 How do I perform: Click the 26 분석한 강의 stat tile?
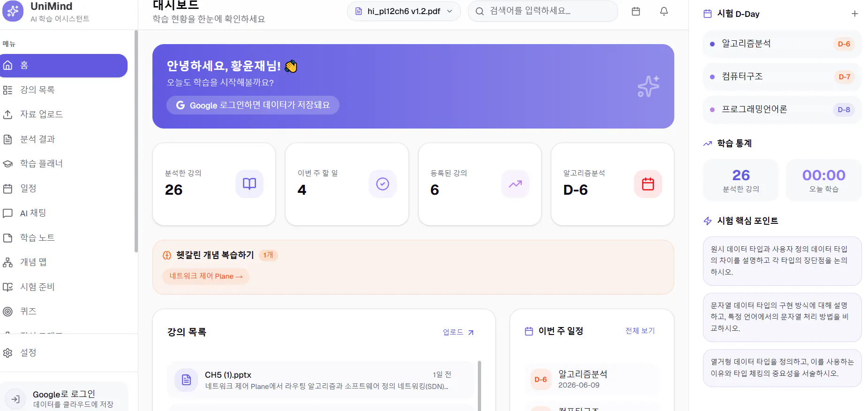click(x=741, y=180)
